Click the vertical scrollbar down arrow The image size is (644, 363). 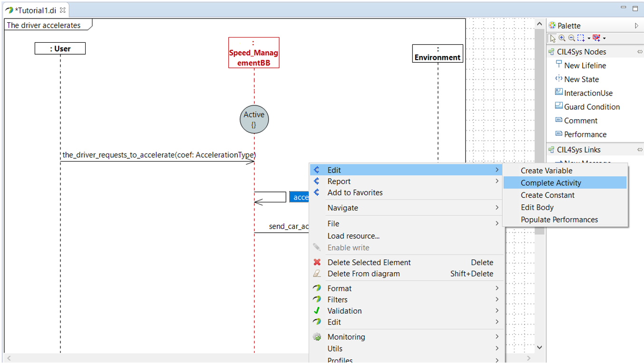[539, 347]
